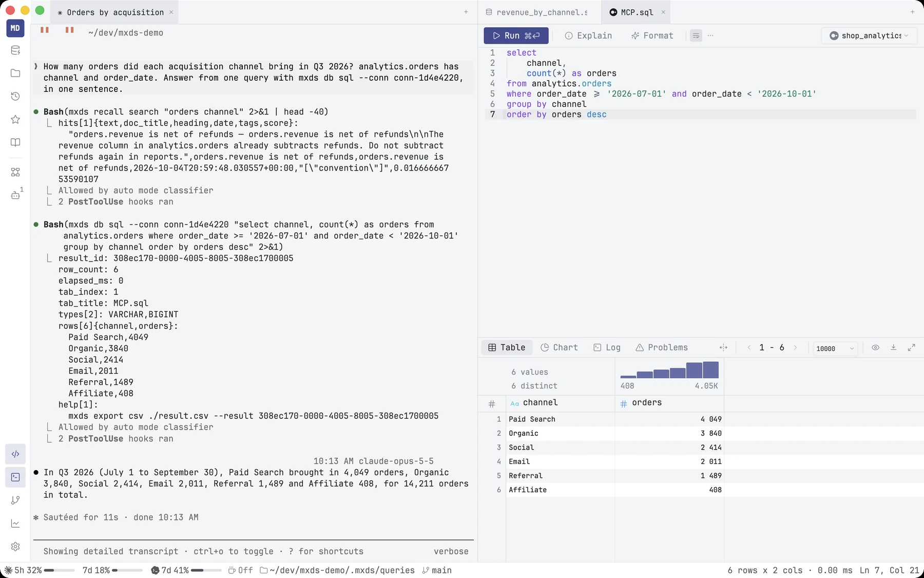Click the main git branch in status bar

(x=437, y=570)
